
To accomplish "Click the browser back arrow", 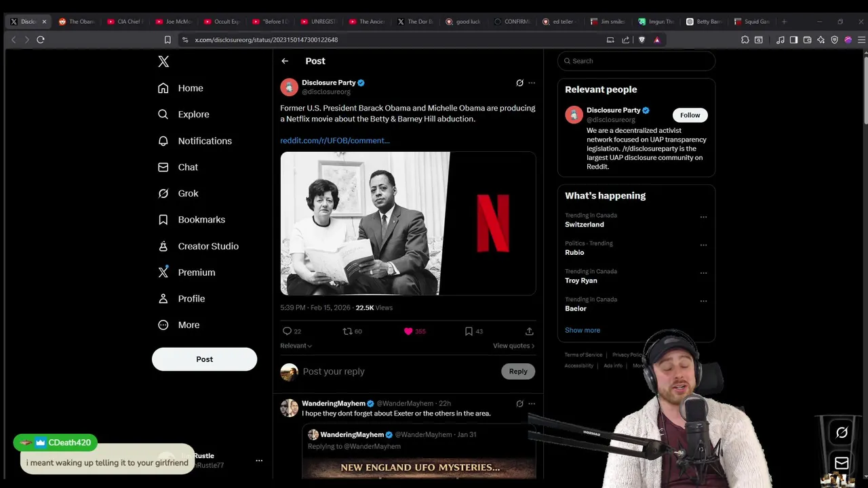I will pos(14,40).
